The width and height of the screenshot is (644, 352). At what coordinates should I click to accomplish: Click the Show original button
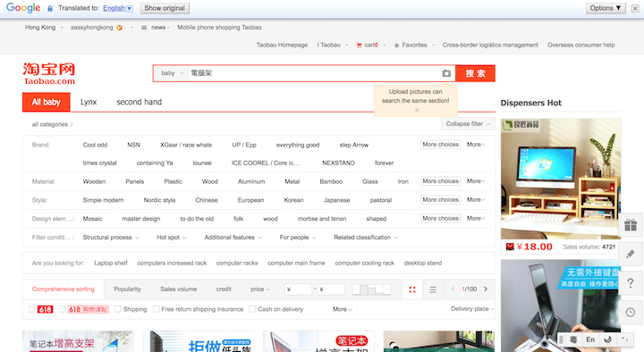[x=165, y=8]
